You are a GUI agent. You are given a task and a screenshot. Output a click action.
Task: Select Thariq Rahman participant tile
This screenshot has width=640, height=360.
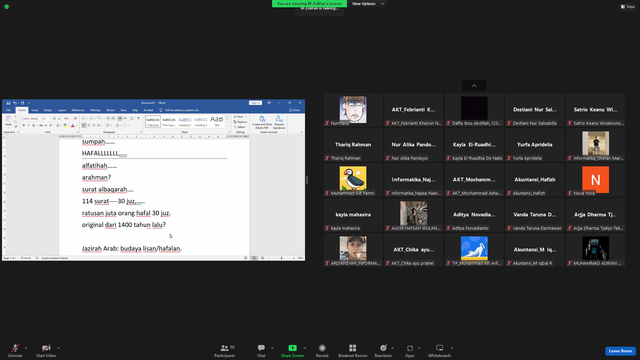point(353,145)
